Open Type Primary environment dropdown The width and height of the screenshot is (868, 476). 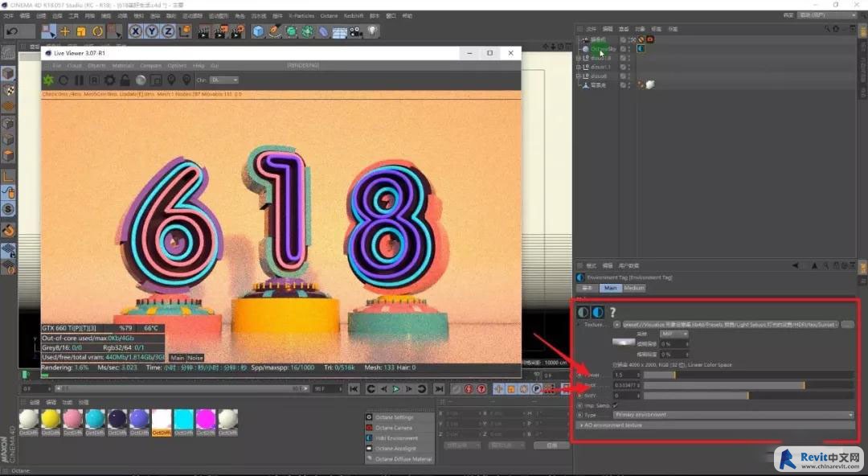[734, 415]
